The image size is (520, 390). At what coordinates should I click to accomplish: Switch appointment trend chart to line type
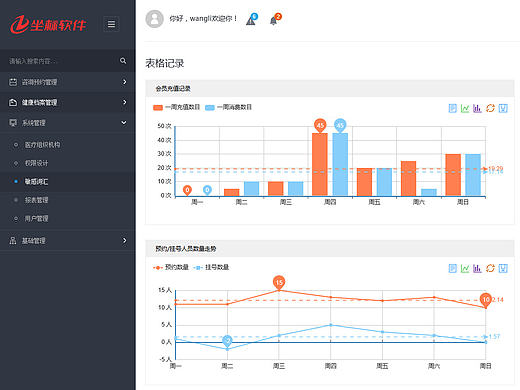click(465, 268)
